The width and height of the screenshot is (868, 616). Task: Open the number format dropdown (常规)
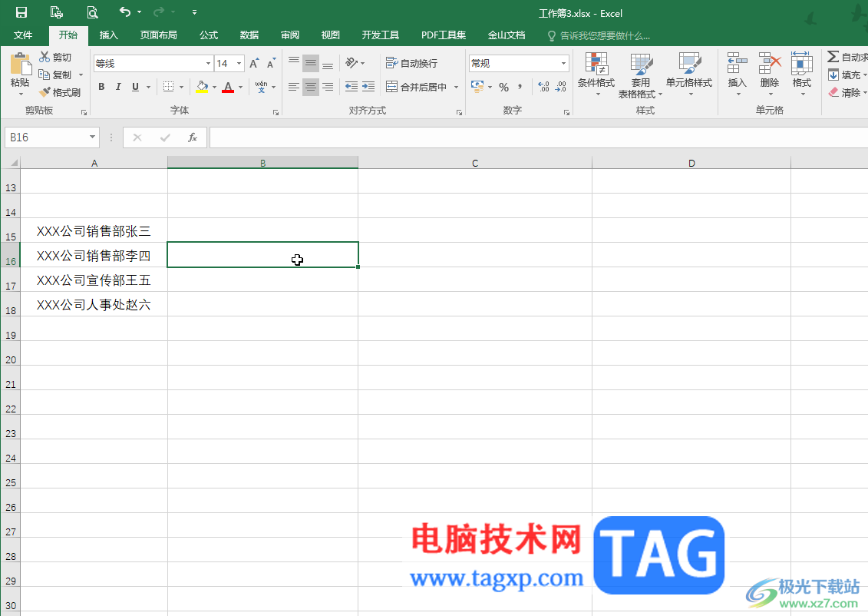563,64
